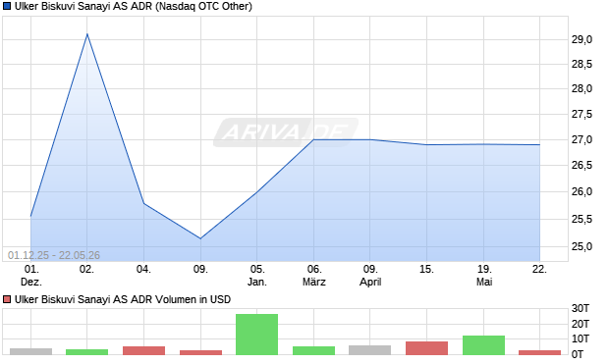This screenshot has width=609, height=364.
Task: Click the x-axis label '06. März'
Action: pos(313,275)
